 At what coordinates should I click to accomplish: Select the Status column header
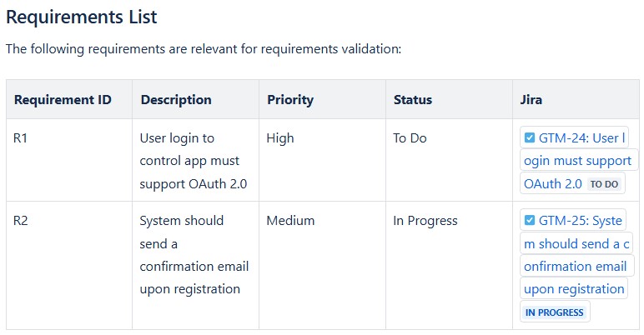pos(413,100)
